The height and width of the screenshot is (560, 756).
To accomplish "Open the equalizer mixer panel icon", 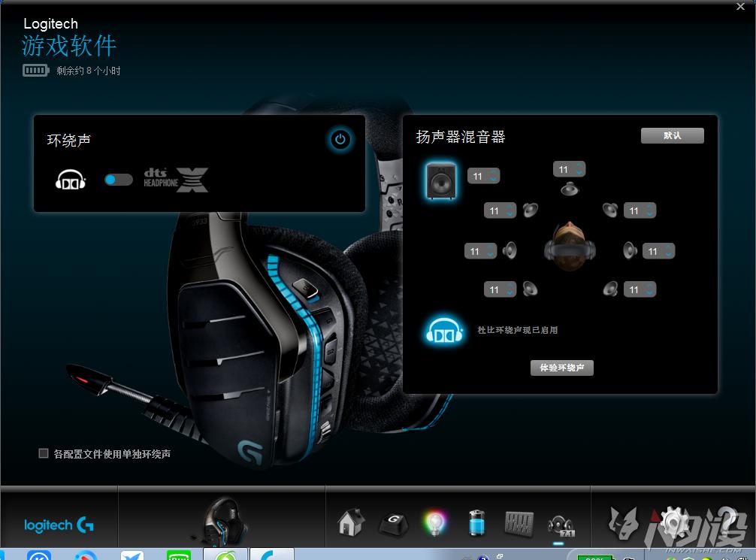I will (x=519, y=520).
